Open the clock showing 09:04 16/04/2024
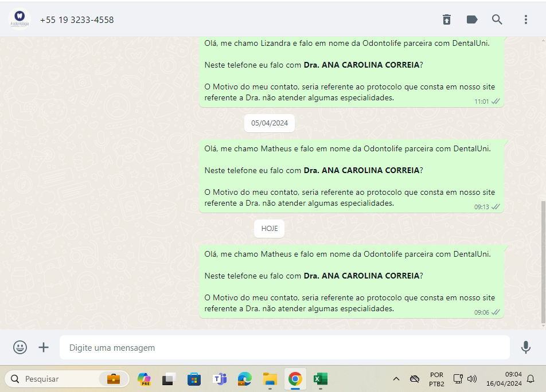546x392 pixels. pos(504,379)
